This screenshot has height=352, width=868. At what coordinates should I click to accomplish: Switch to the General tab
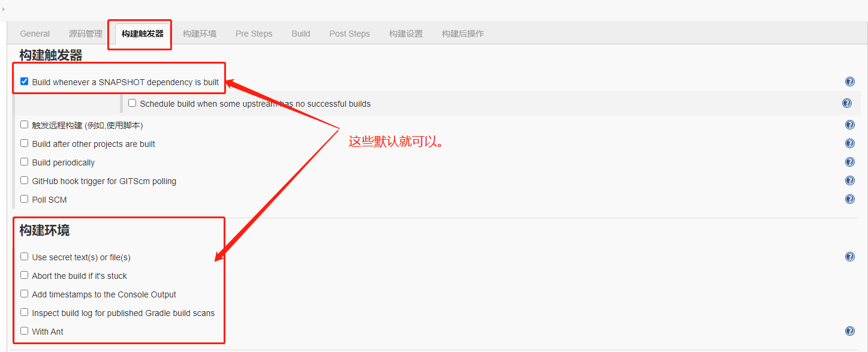click(x=35, y=34)
